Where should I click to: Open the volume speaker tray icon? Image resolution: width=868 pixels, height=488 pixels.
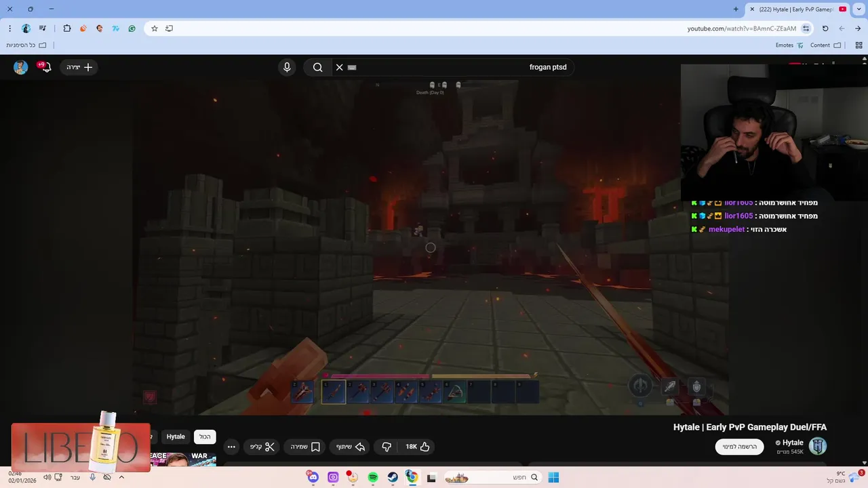coord(47,477)
